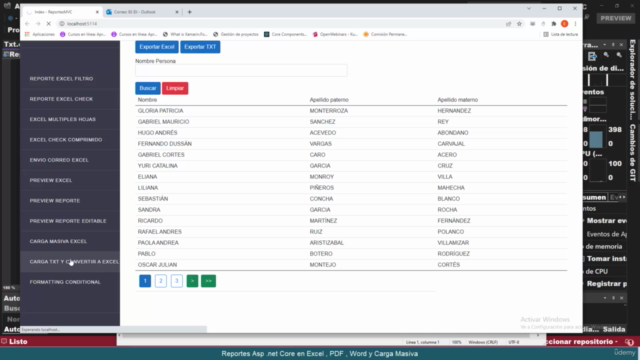Open the Chrome profile avatar
This screenshot has width=640, height=360.
(x=564, y=24)
